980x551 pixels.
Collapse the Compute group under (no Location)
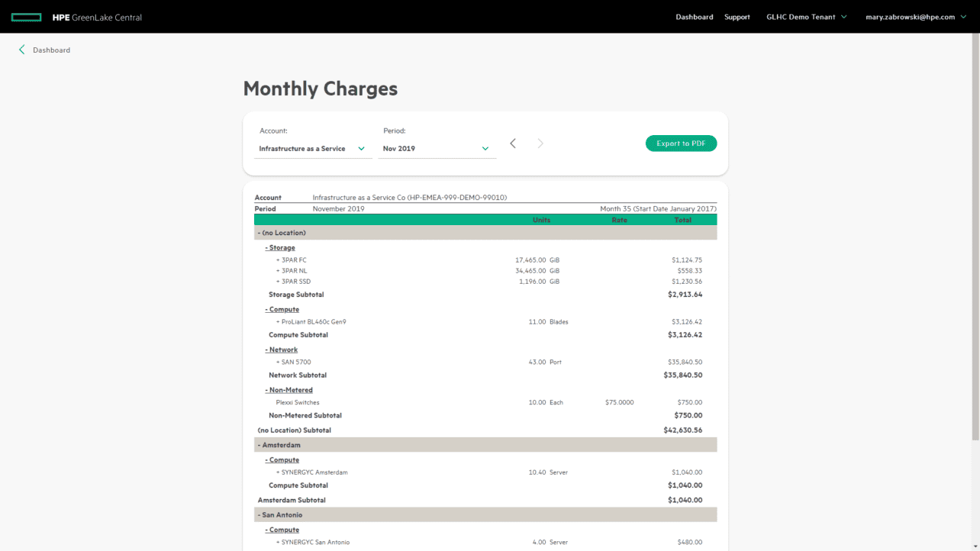[x=282, y=310]
